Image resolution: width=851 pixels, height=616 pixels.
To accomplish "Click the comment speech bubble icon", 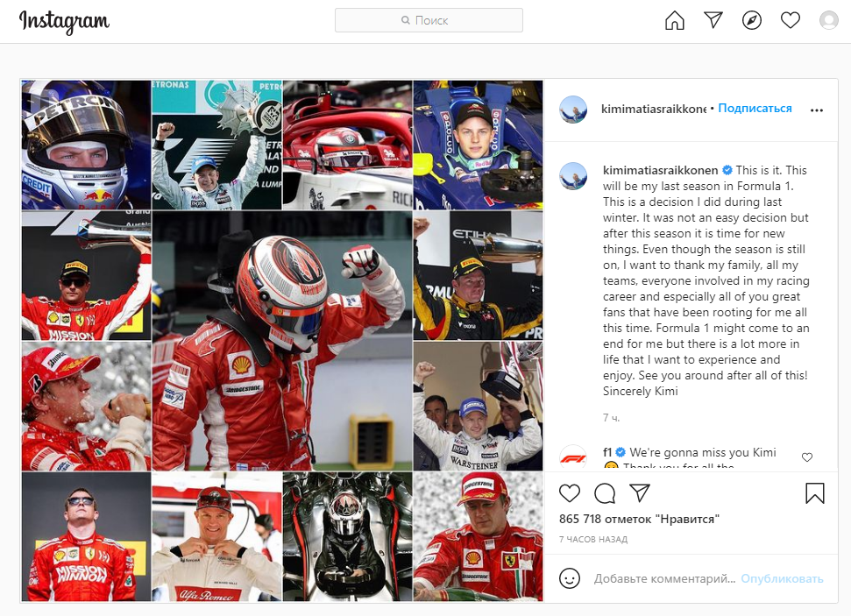I will tap(605, 493).
